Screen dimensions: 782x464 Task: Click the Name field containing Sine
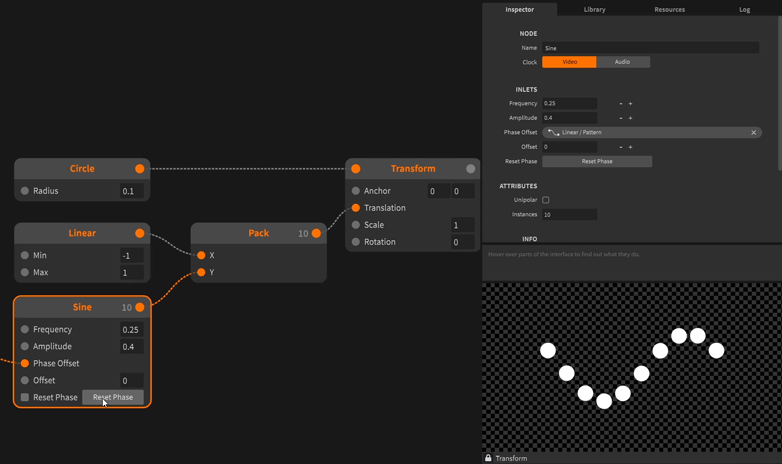[x=650, y=48]
